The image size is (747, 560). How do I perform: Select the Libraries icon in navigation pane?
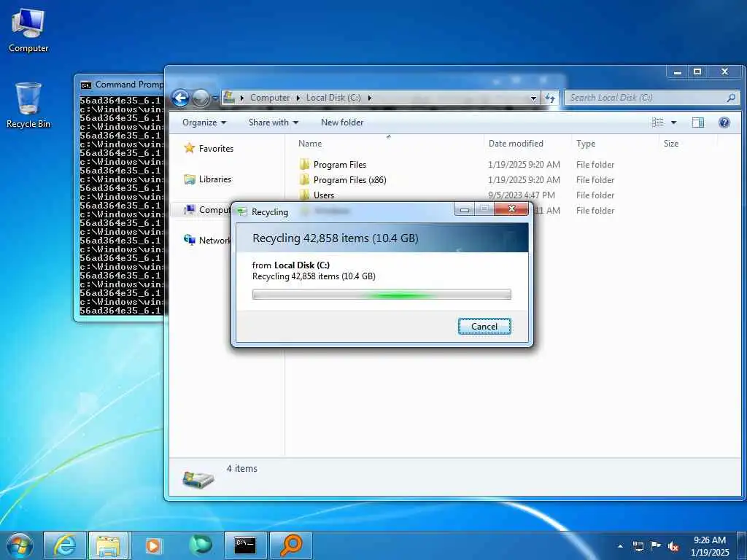point(190,179)
